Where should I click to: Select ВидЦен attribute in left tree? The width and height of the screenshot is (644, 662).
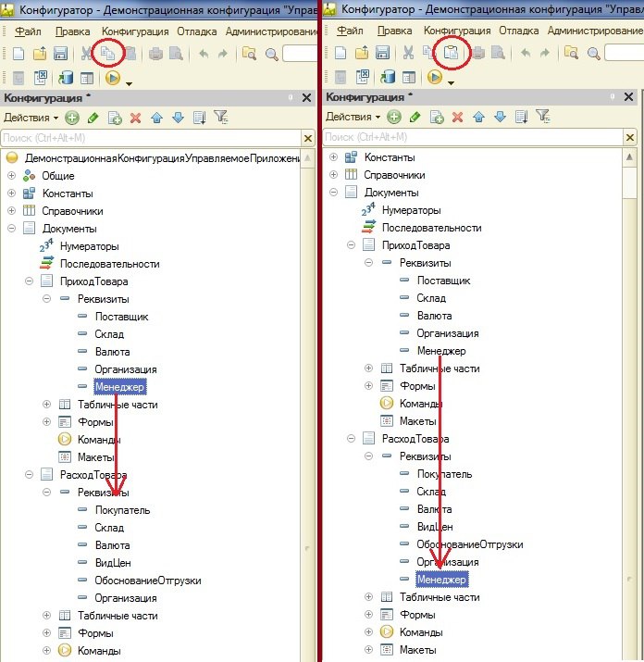[x=113, y=563]
